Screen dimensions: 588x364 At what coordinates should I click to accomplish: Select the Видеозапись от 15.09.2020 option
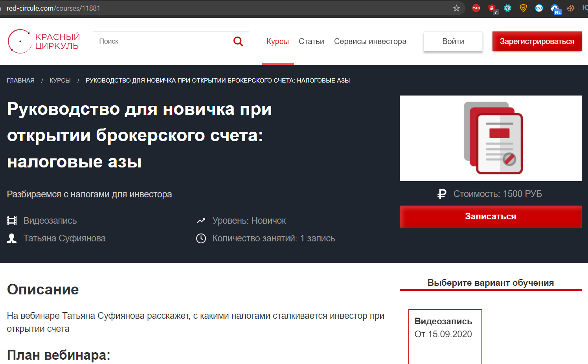coord(445,336)
